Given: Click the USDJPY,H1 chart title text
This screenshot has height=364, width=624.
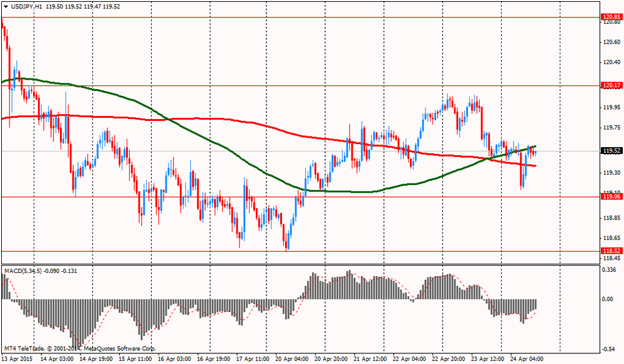Looking at the screenshot, I should click(x=27, y=7).
